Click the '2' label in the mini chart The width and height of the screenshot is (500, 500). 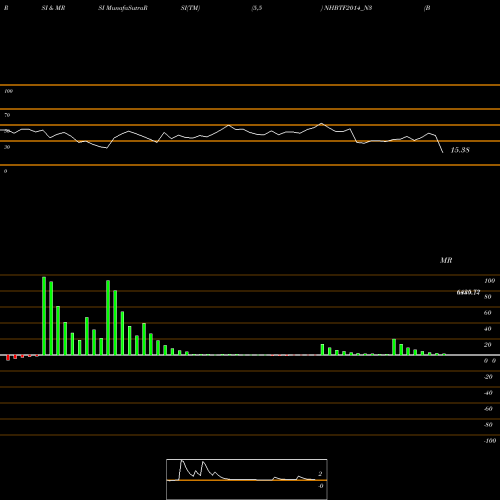point(320,474)
